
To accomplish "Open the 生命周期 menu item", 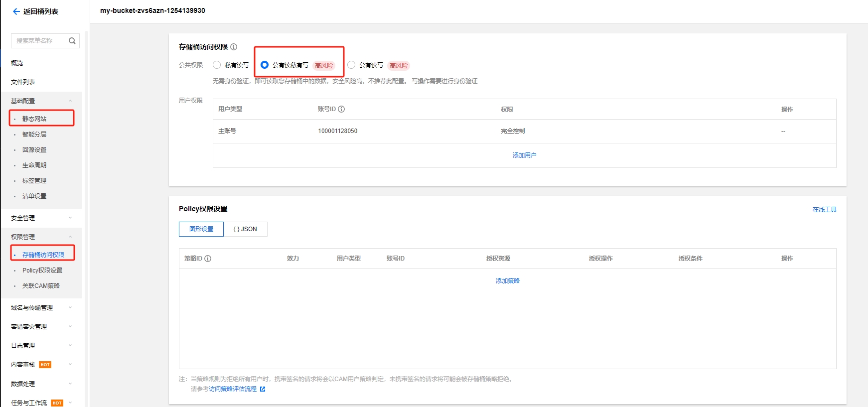I will coord(34,165).
